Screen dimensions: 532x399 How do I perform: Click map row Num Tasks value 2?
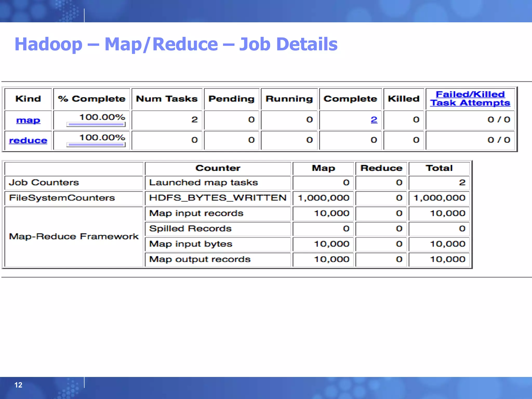pyautogui.click(x=195, y=119)
